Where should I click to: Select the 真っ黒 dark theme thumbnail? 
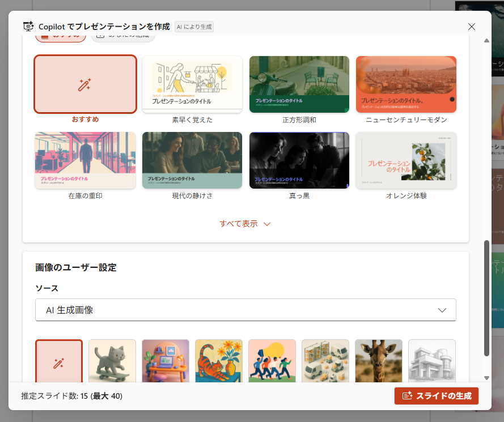point(299,160)
